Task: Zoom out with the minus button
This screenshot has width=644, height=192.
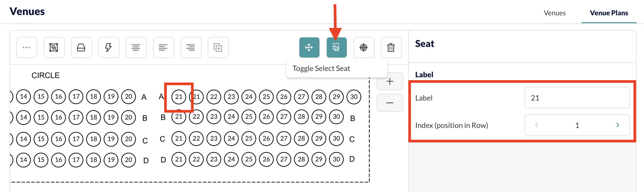Action: coord(390,103)
